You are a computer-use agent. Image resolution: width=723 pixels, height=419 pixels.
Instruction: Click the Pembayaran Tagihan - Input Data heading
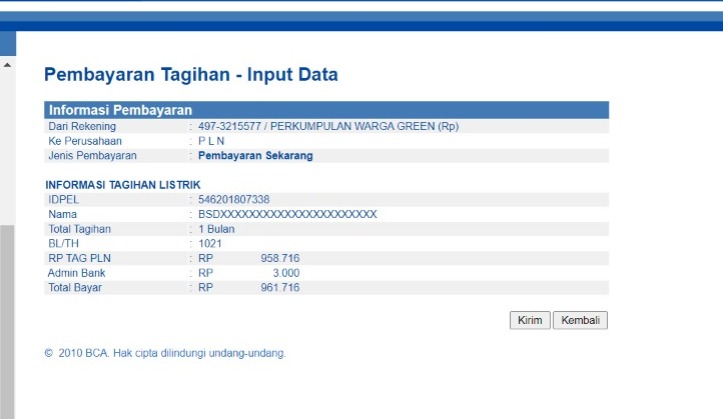point(191,75)
